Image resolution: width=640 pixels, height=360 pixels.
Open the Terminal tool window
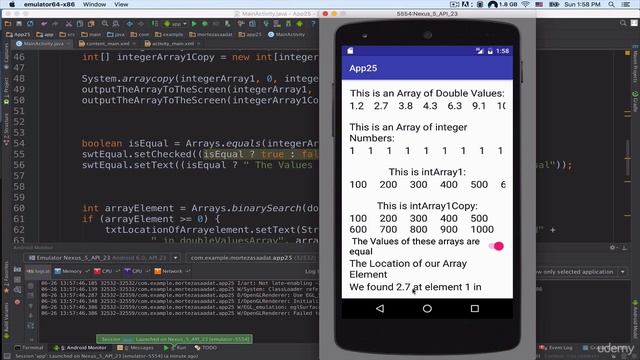(29, 348)
